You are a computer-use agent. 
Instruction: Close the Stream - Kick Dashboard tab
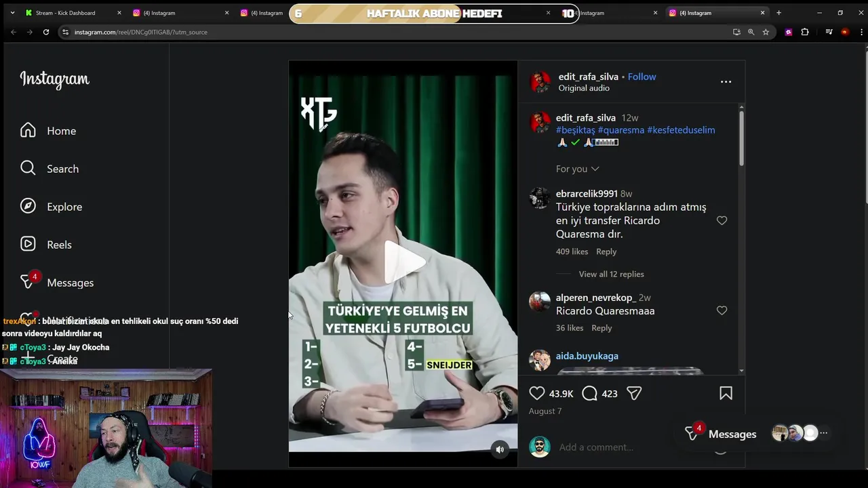[x=119, y=13]
